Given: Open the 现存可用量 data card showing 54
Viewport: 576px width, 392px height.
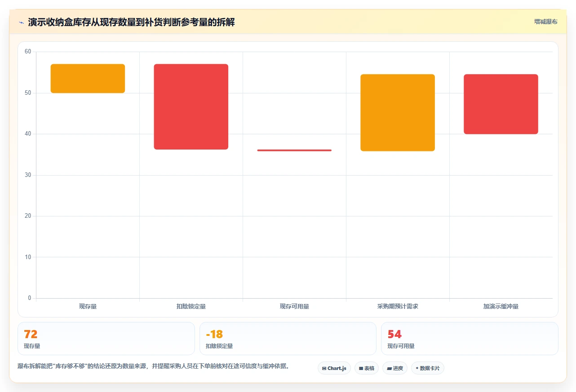Looking at the screenshot, I should coord(470,339).
